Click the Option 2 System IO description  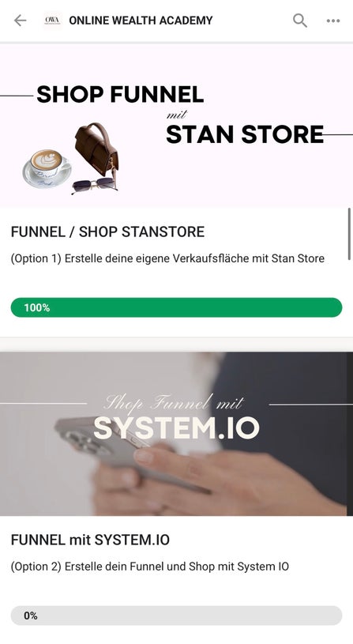[150, 567]
